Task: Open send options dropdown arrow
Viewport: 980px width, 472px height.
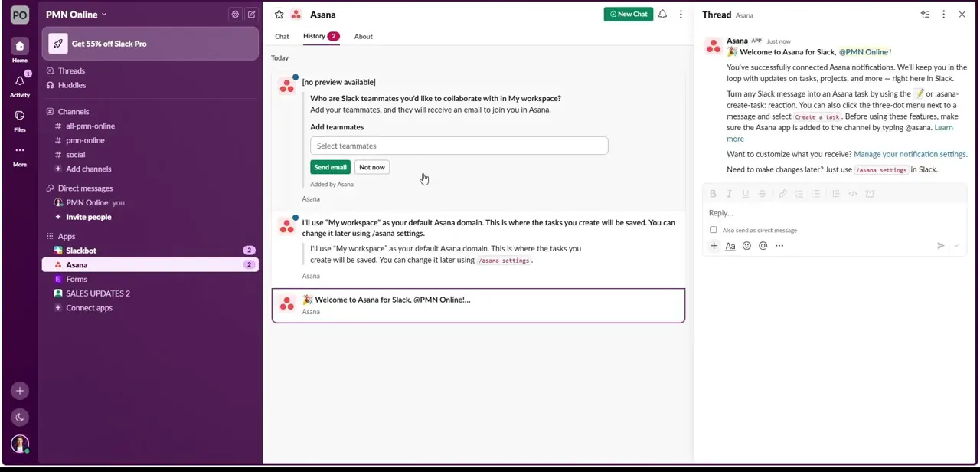Action: point(956,246)
